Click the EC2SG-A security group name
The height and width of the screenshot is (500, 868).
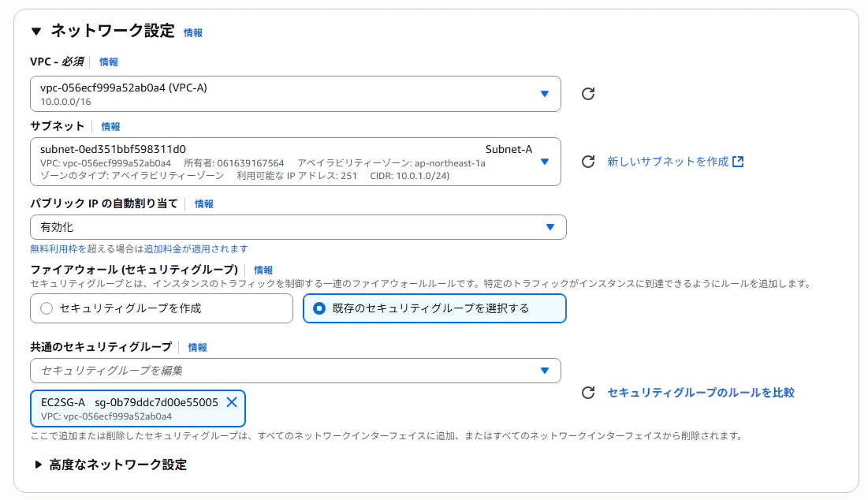[63, 402]
